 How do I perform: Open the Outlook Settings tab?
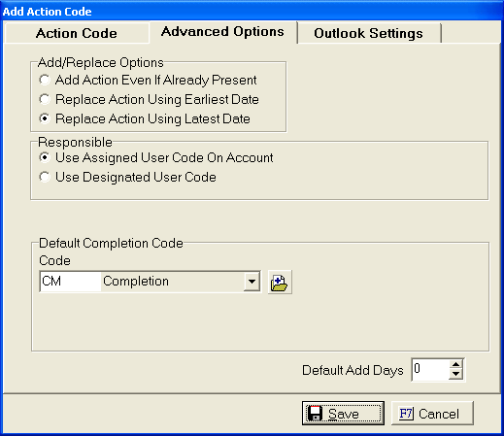click(369, 33)
